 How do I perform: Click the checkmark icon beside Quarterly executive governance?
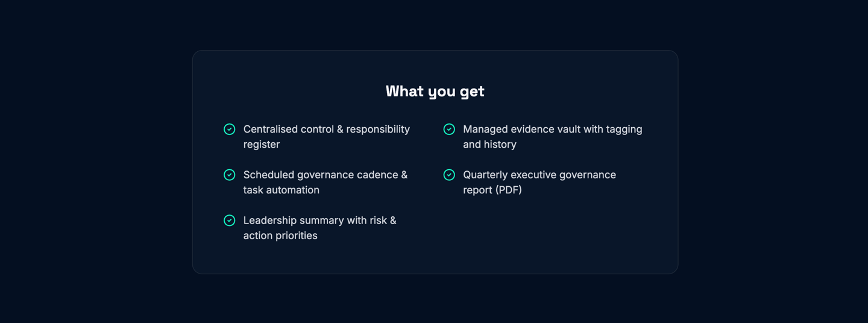point(449,175)
